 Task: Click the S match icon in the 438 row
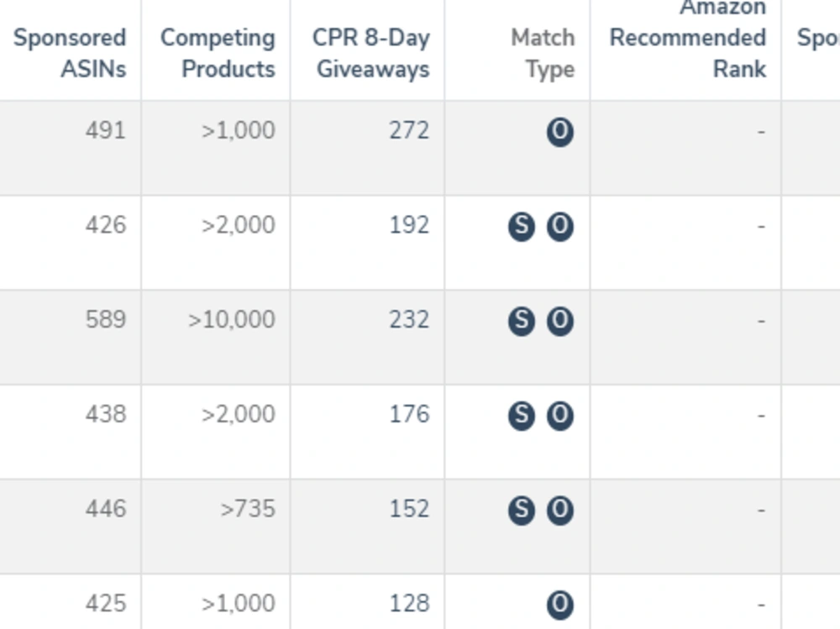click(522, 417)
